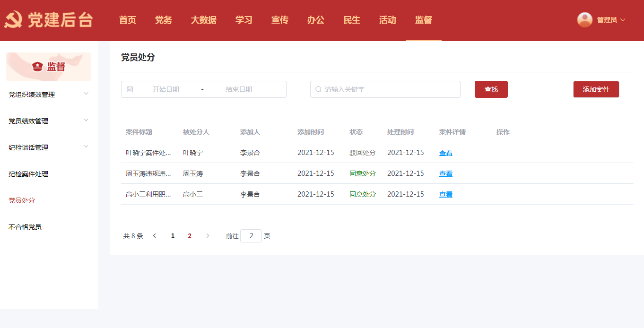Viewport: 644px width, 328px height.
Task: Click the admin user avatar icon
Action: [x=584, y=20]
